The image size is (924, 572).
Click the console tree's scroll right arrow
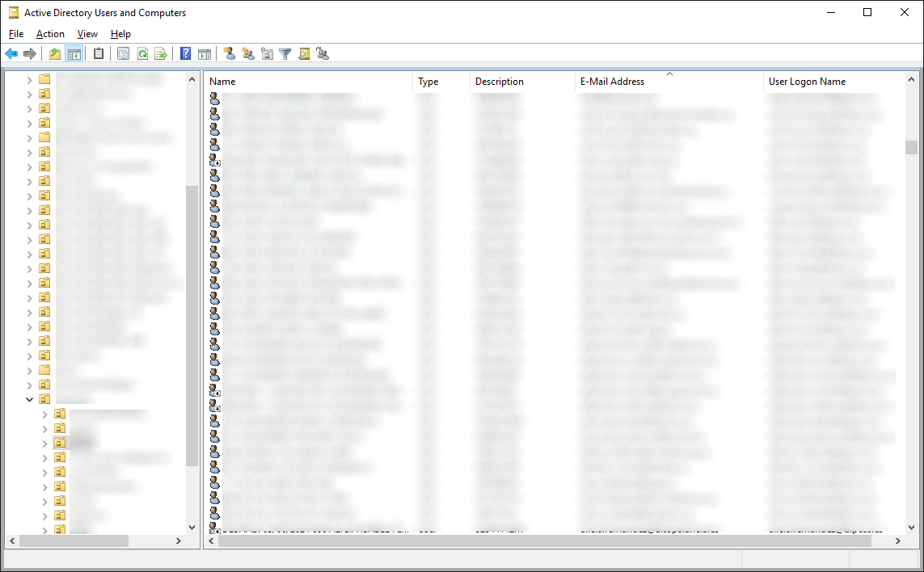click(179, 540)
